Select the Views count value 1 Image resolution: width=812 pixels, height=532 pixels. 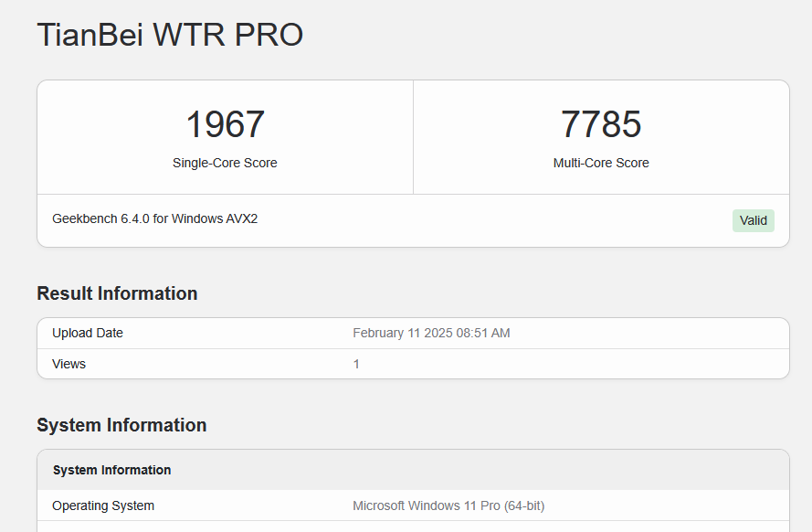[x=356, y=364]
